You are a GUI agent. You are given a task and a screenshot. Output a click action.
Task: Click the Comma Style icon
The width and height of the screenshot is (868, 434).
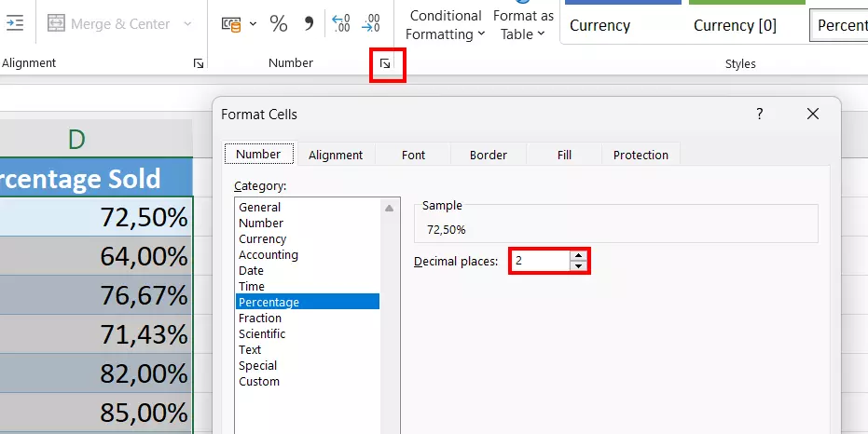tap(307, 24)
